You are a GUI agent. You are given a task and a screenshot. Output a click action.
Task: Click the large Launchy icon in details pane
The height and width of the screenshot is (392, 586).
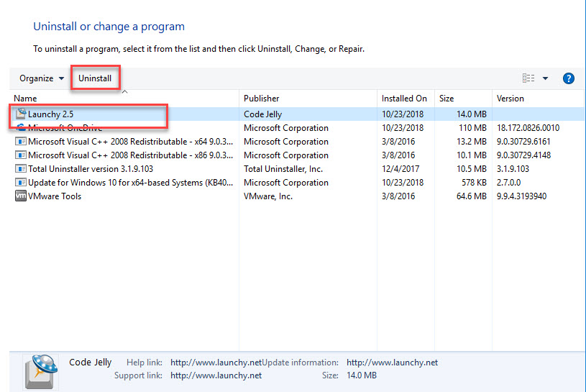[x=41, y=372]
